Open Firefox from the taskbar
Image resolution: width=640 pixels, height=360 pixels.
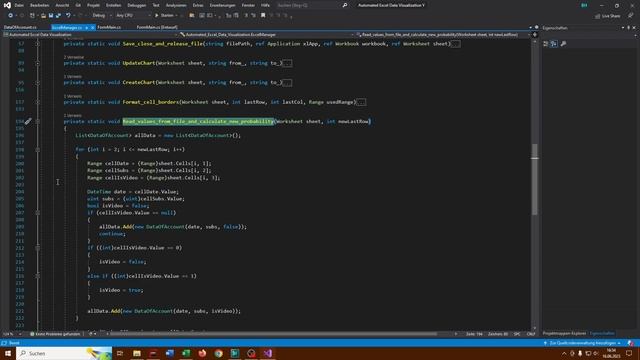pos(202,353)
